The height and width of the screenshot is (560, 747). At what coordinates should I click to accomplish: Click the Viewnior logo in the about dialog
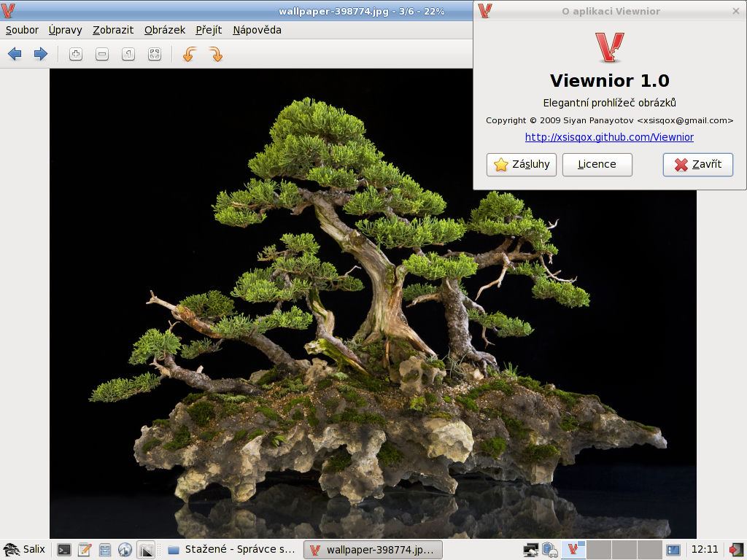point(610,47)
